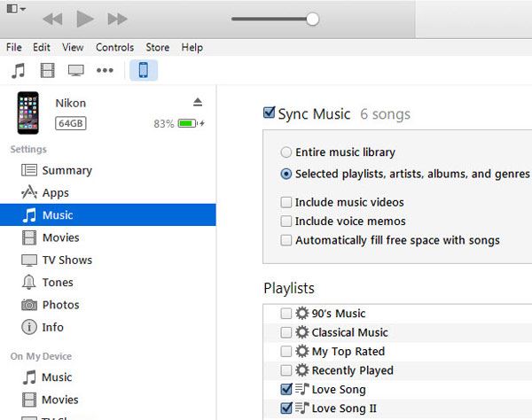
Task: Open the Edit menu
Action: click(42, 48)
